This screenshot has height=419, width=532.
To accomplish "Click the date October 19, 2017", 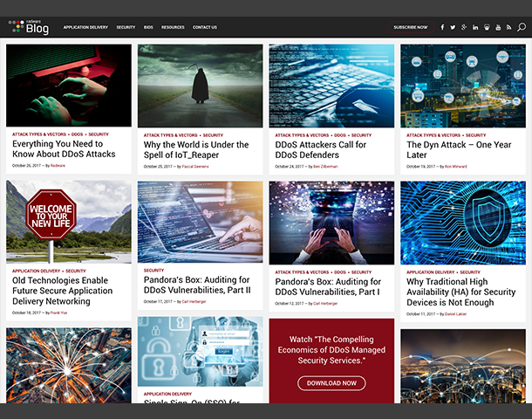I will pos(420,167).
